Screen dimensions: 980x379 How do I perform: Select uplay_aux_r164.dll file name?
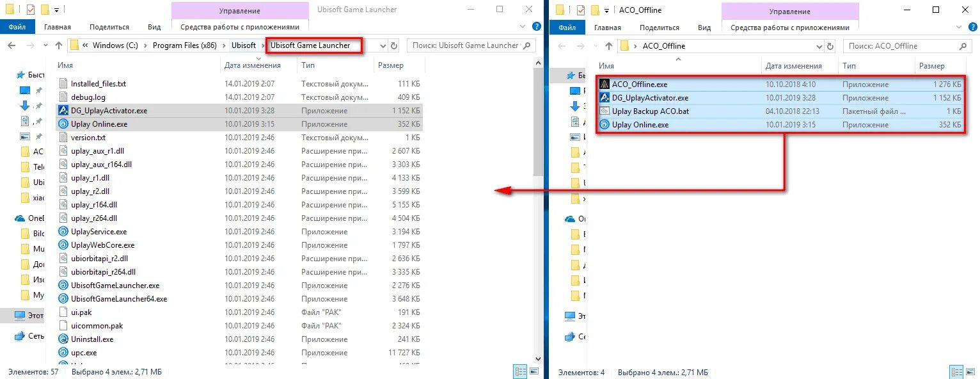101,165
